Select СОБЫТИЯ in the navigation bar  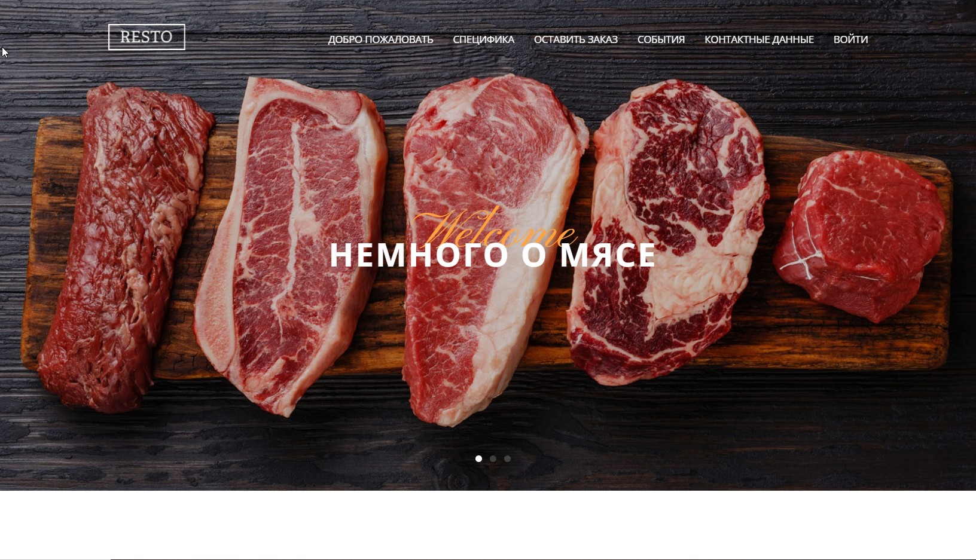pos(661,39)
